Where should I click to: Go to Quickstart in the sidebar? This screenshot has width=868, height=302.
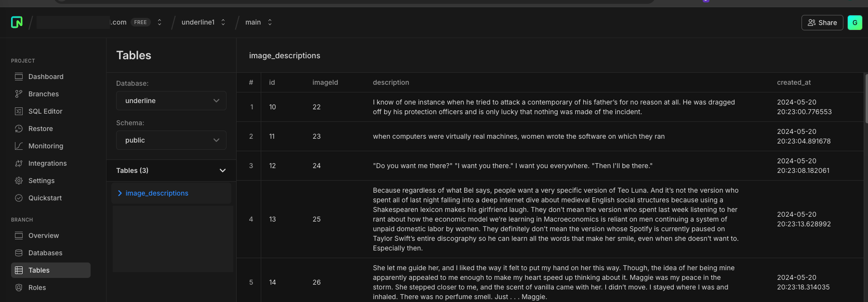[x=45, y=198]
